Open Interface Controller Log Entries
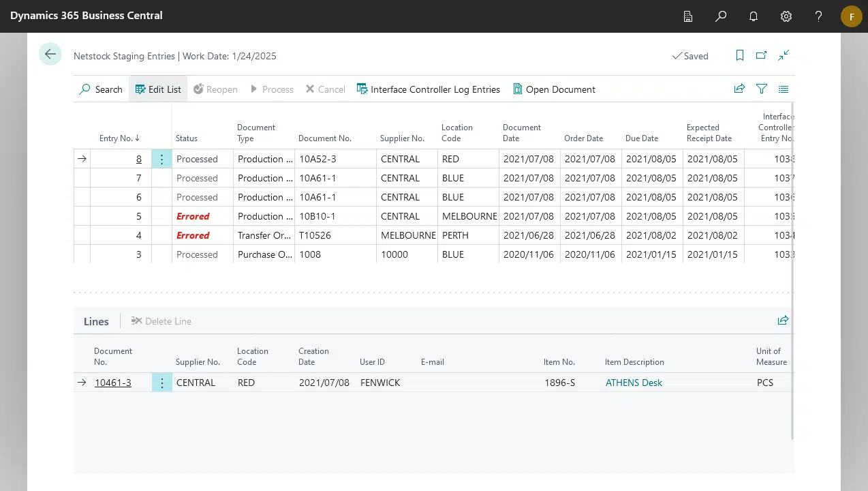 click(x=429, y=89)
